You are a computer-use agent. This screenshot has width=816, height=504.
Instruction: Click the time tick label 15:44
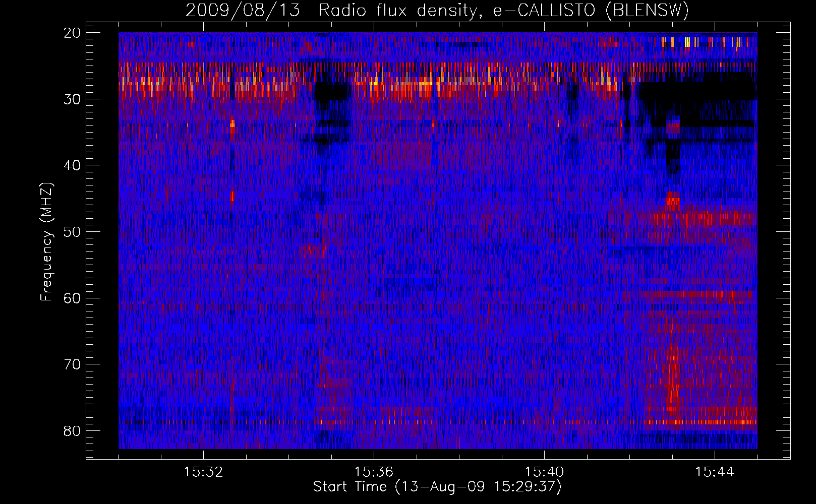(x=715, y=472)
